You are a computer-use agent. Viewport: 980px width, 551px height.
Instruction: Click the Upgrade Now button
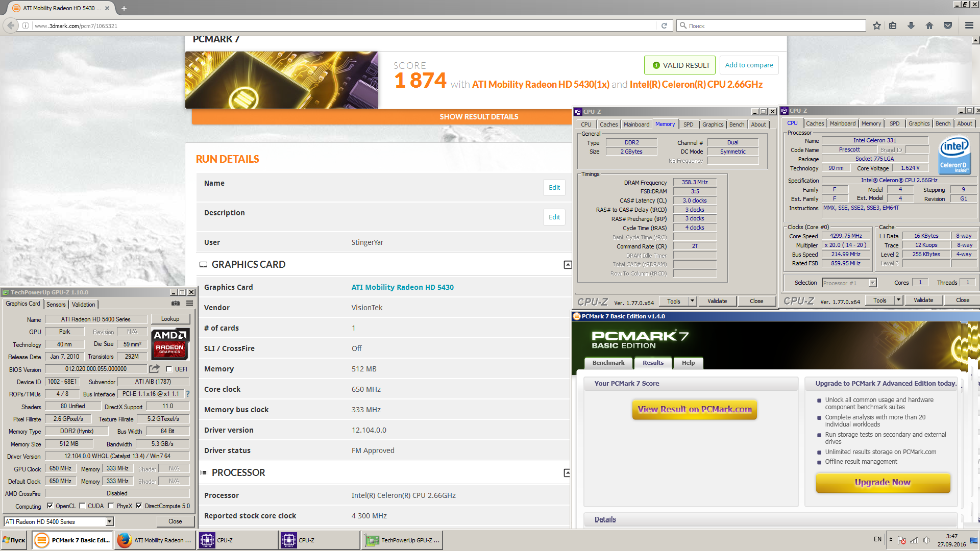(883, 482)
